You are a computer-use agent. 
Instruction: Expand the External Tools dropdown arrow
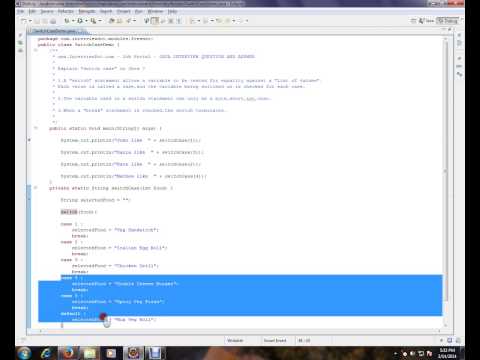(100, 21)
